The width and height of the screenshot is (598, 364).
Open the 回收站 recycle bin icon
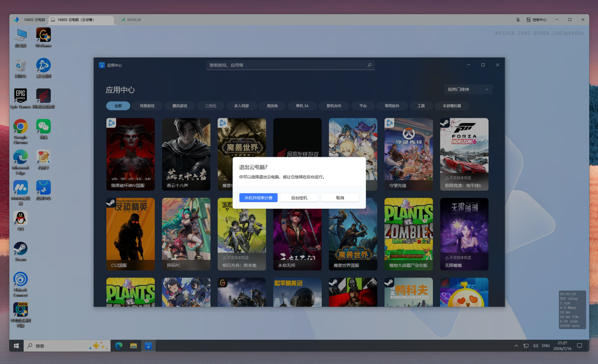21,68
